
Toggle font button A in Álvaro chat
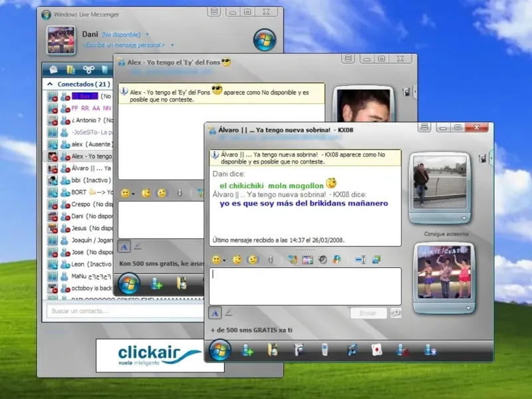coord(215,313)
